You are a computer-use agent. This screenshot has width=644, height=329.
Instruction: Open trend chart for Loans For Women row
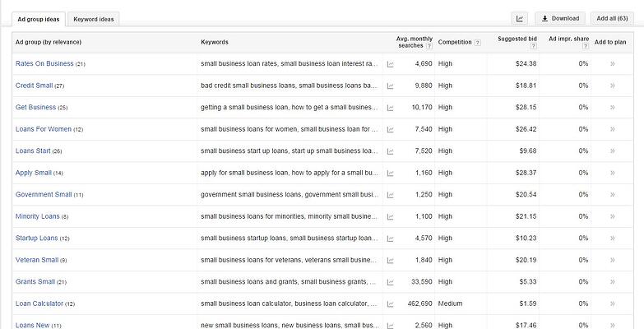point(390,129)
